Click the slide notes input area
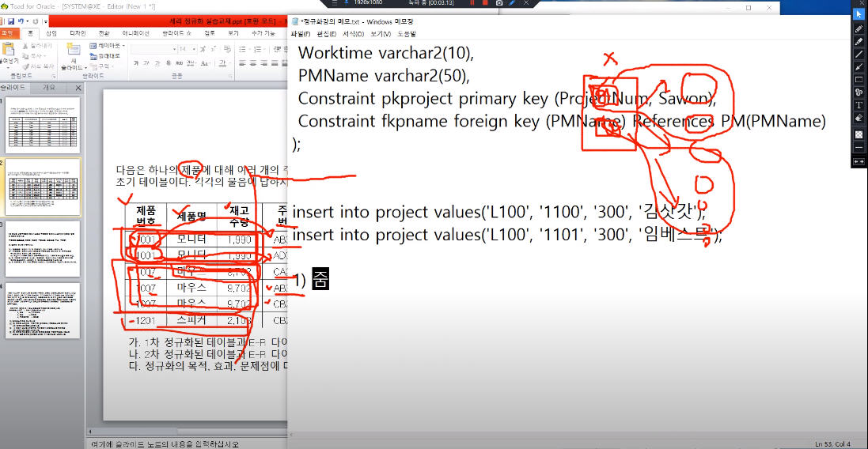868x449 pixels. pos(188,443)
